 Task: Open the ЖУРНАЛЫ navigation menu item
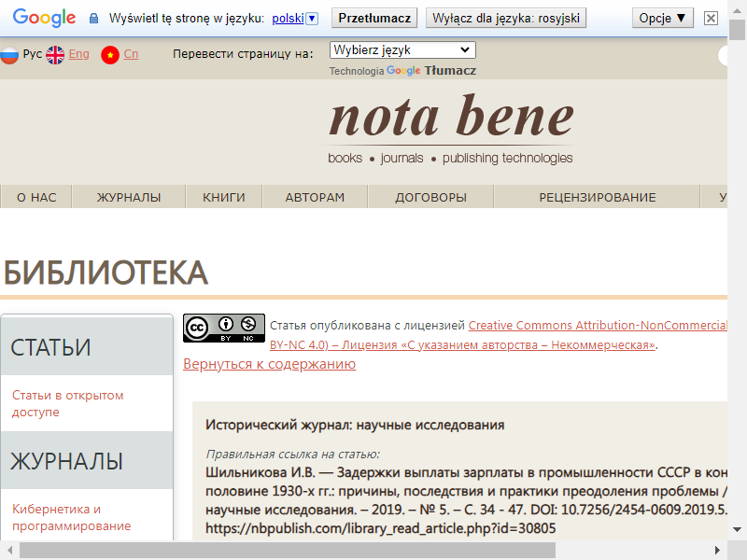(x=129, y=197)
